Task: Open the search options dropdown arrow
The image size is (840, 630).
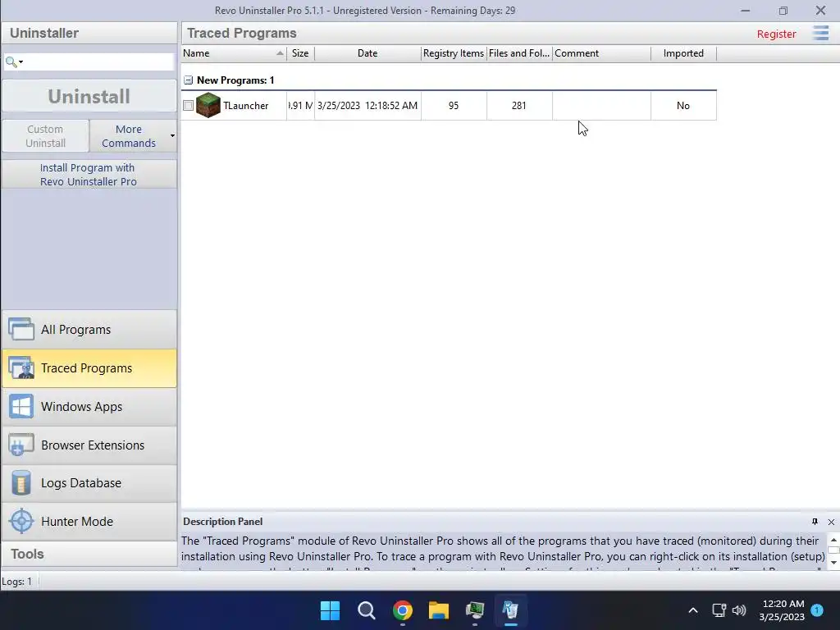Action: 21,62
